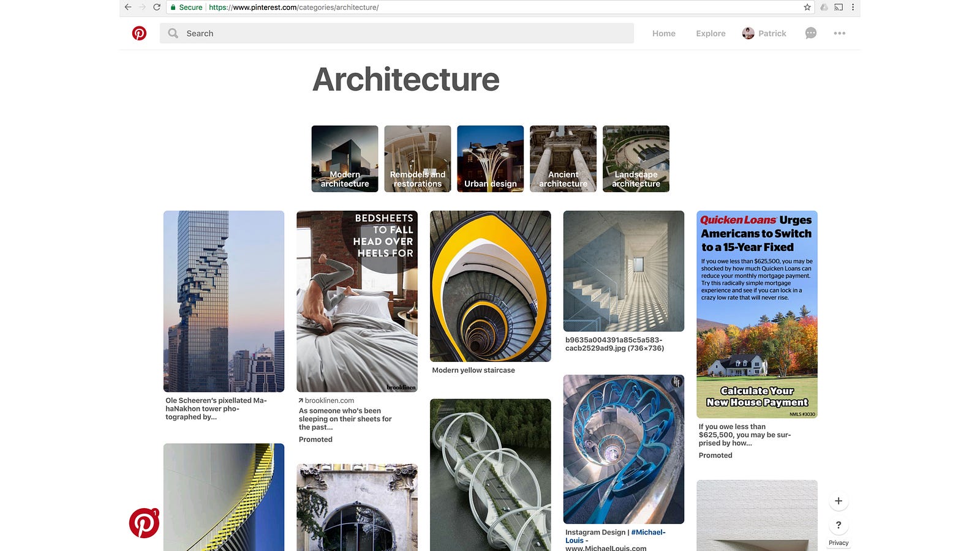Click the Pinterest logo icon
The height and width of the screenshot is (551, 980).
point(140,33)
